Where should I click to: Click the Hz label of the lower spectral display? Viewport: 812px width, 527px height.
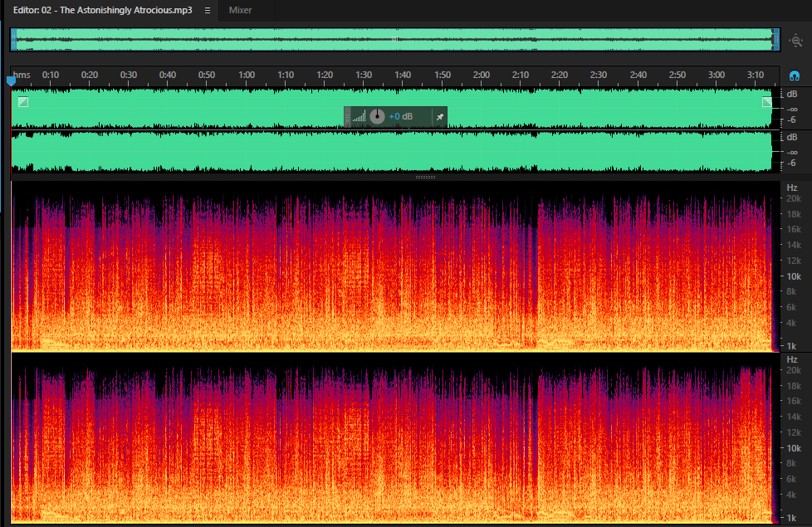coord(792,359)
